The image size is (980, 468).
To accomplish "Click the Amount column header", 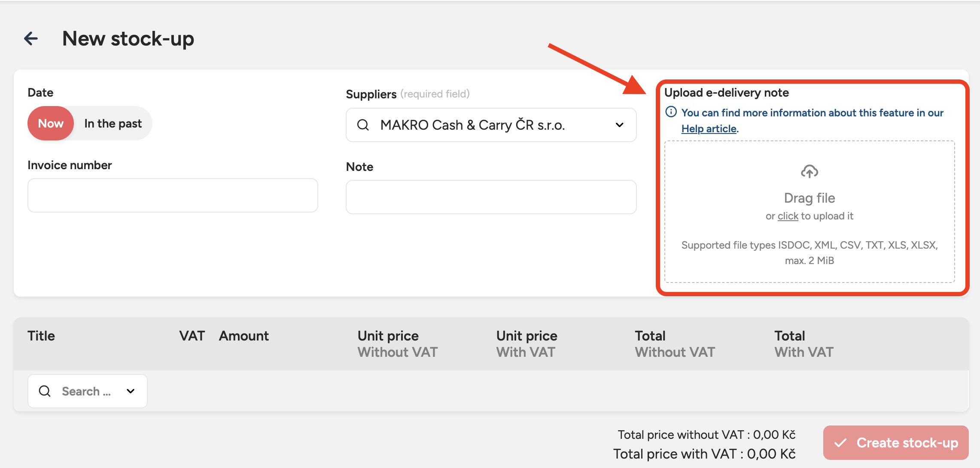I will (x=244, y=336).
